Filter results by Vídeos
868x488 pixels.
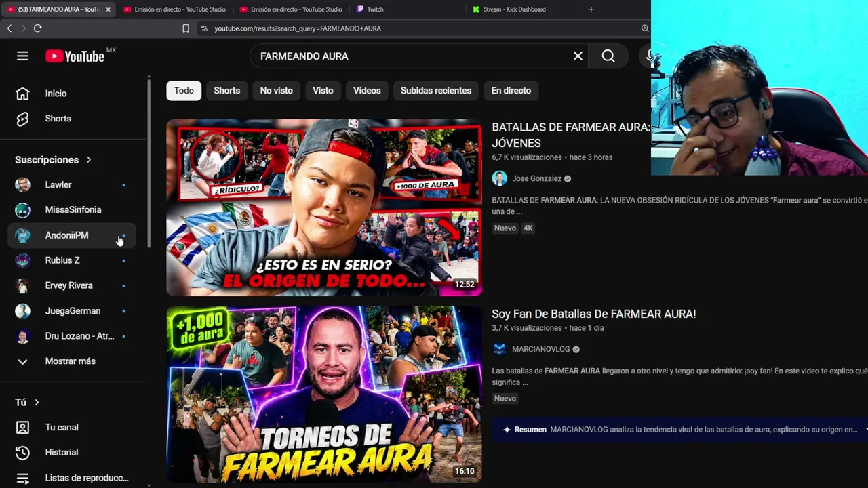tap(367, 91)
